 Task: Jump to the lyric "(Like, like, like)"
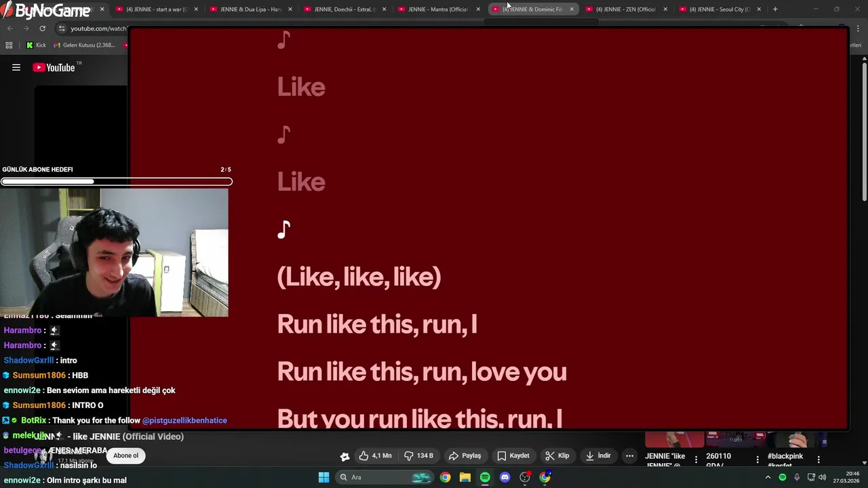click(359, 277)
